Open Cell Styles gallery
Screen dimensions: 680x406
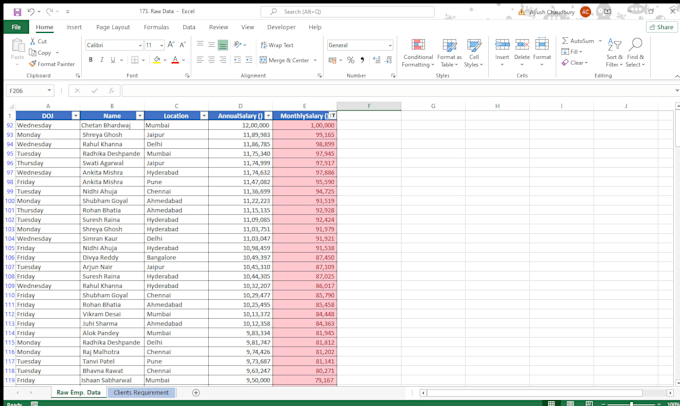pos(474,53)
